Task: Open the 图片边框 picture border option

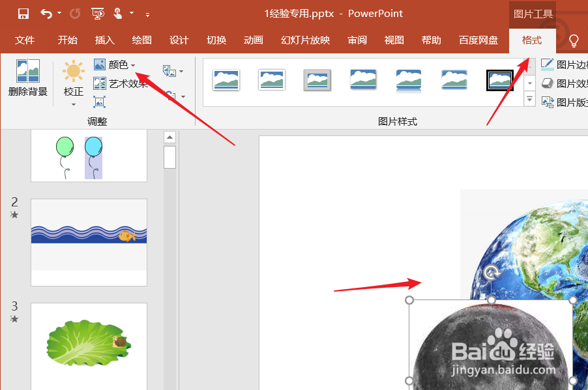Action: (564, 65)
